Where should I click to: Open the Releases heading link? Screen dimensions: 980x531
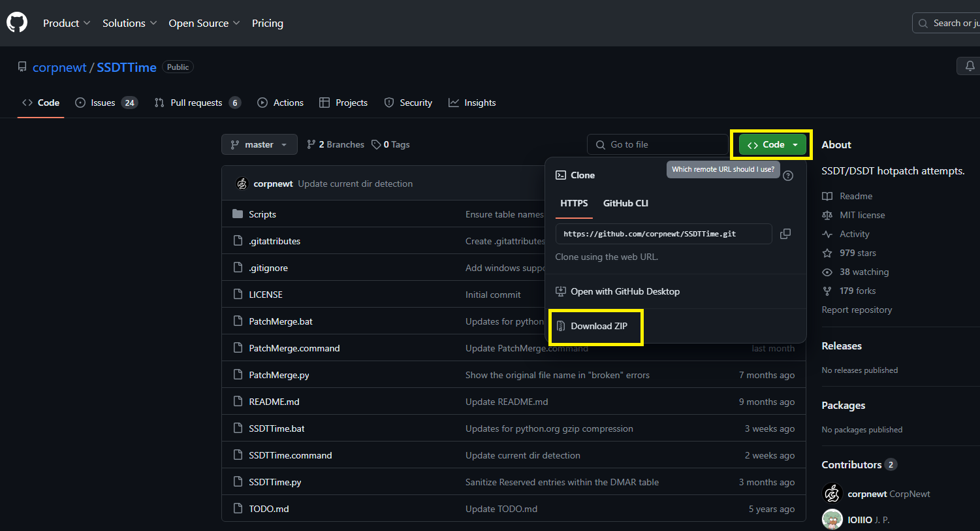click(842, 346)
